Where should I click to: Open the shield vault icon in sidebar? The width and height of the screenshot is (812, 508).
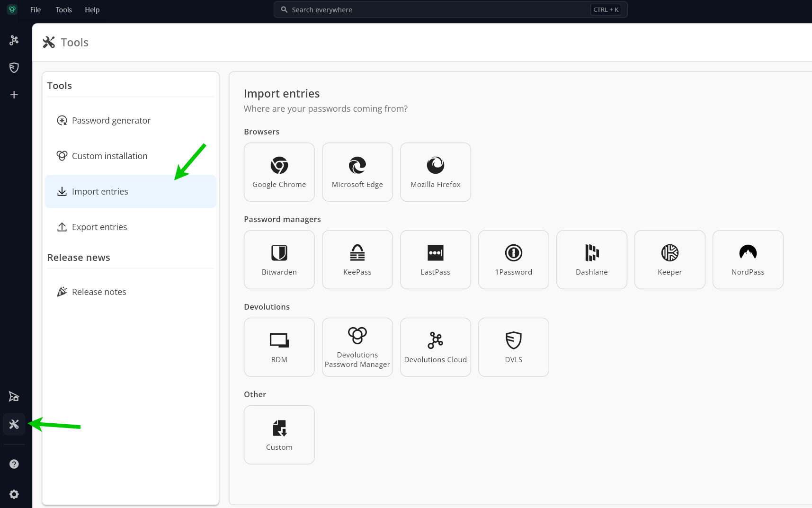(14, 68)
